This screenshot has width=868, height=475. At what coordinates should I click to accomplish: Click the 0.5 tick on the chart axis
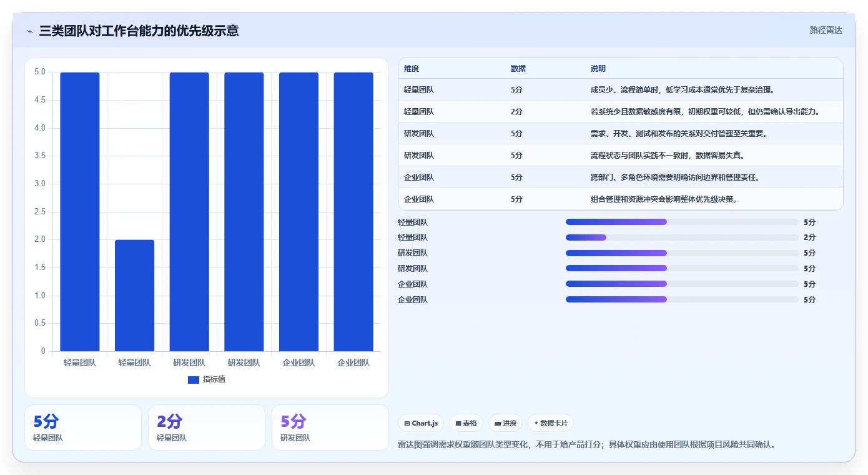pyautogui.click(x=39, y=323)
